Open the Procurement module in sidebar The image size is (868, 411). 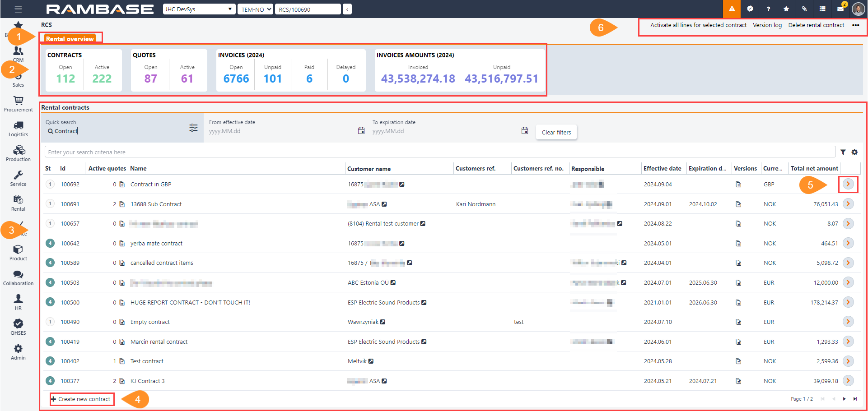point(18,103)
